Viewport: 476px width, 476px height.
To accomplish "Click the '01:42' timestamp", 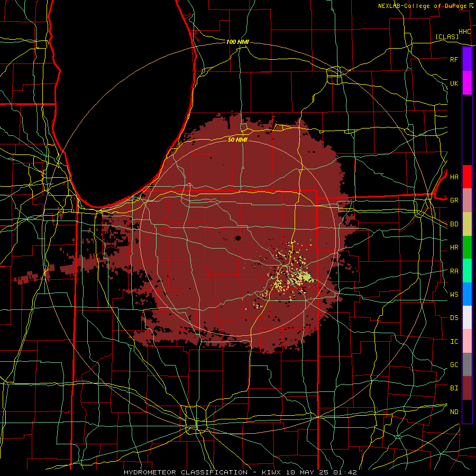I will [345, 472].
